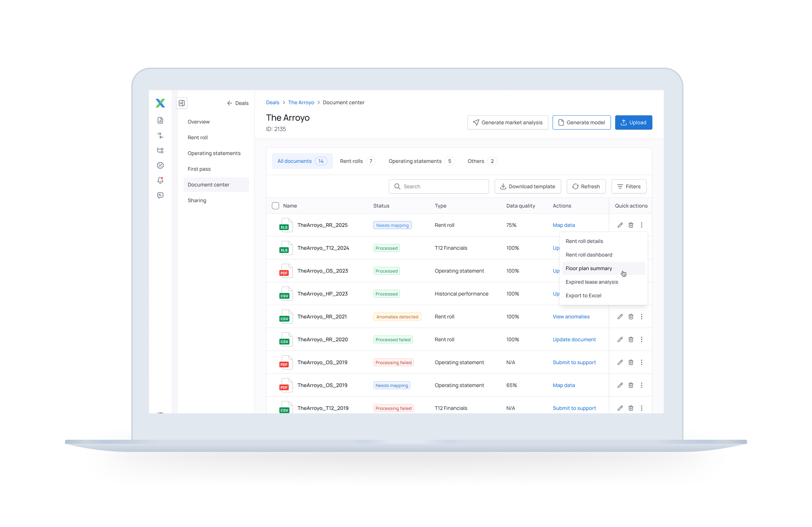
Task: Switch to All documents tab
Action: tap(302, 161)
